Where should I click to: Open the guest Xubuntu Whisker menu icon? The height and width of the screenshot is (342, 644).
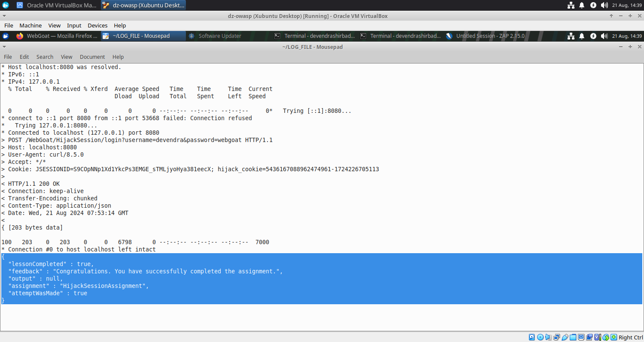point(6,36)
